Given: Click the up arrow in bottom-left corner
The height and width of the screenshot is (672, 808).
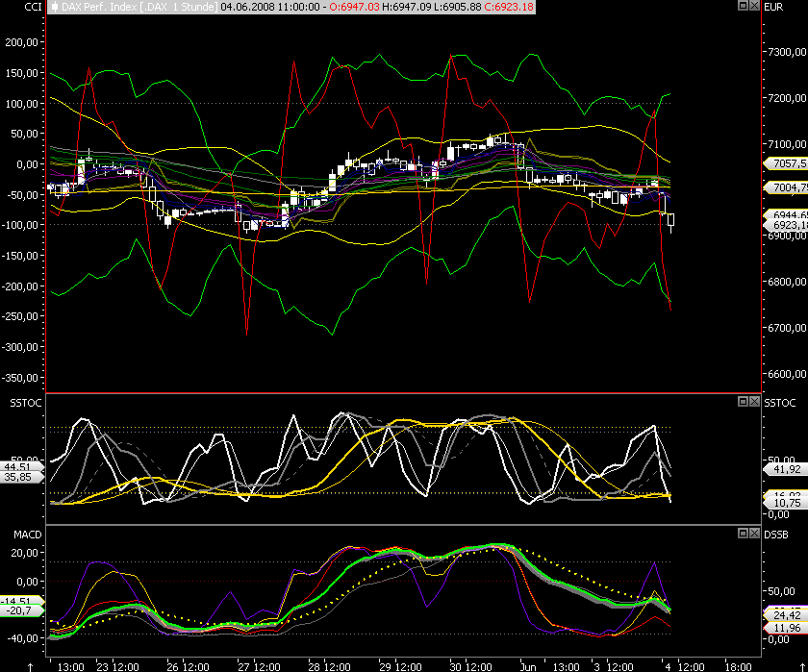Looking at the screenshot, I should [x=32, y=666].
